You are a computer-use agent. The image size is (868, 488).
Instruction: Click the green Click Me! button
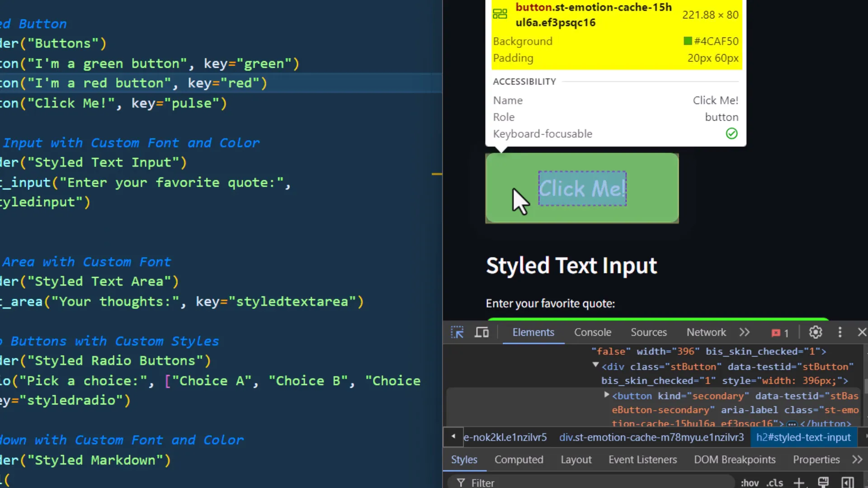point(582,188)
